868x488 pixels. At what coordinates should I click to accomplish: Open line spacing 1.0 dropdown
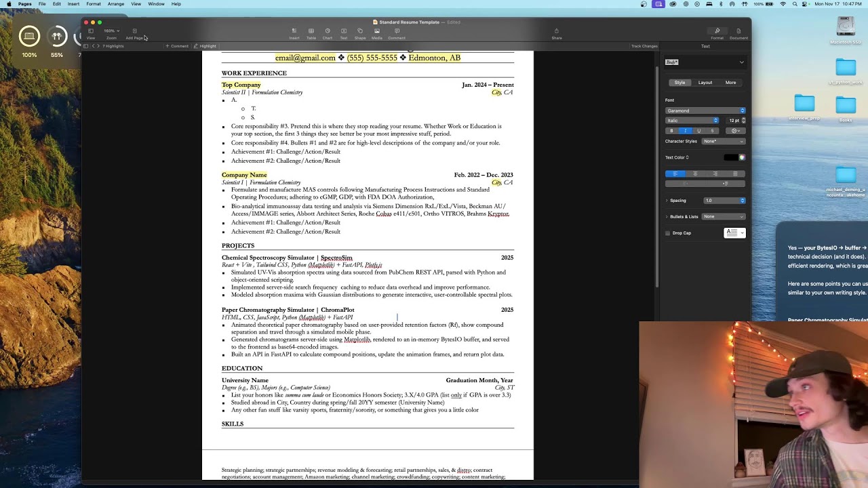(724, 201)
